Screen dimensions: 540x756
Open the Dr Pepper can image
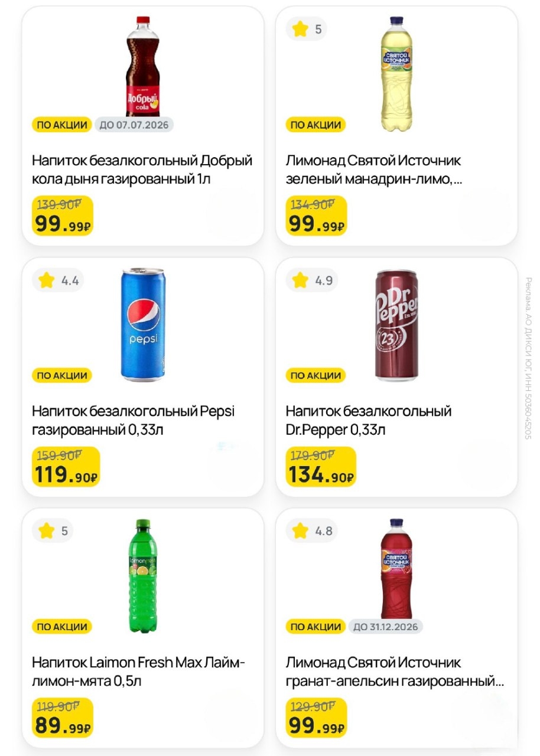[x=396, y=324]
